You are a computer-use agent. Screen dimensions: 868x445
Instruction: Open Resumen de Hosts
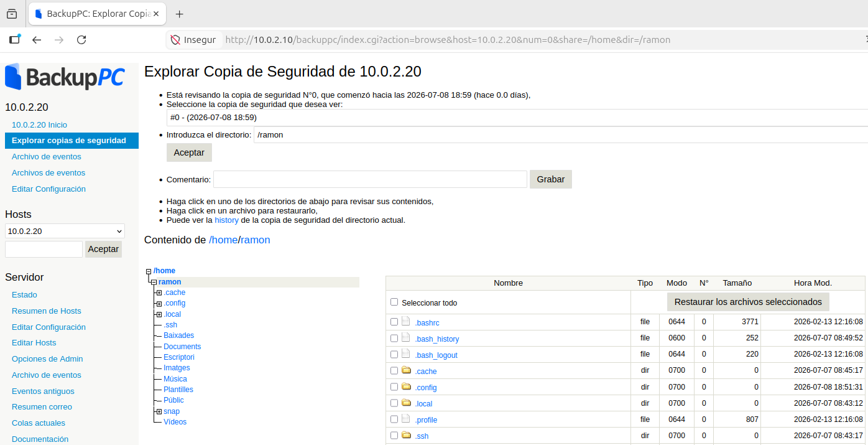47,311
